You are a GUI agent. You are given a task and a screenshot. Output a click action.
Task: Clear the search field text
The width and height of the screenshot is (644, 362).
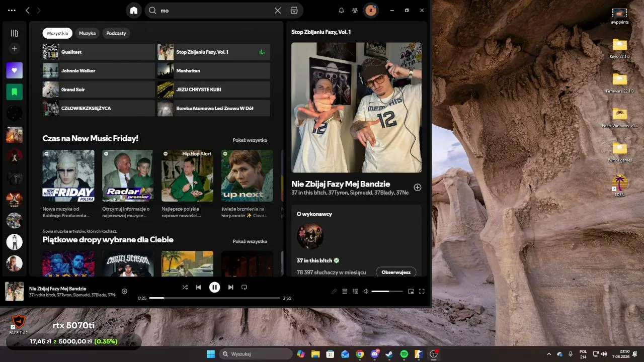(x=278, y=10)
